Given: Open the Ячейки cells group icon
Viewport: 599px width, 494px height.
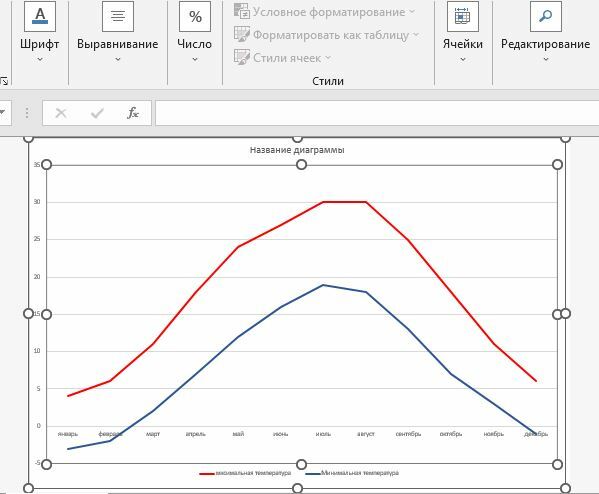Looking at the screenshot, I should pyautogui.click(x=463, y=16).
